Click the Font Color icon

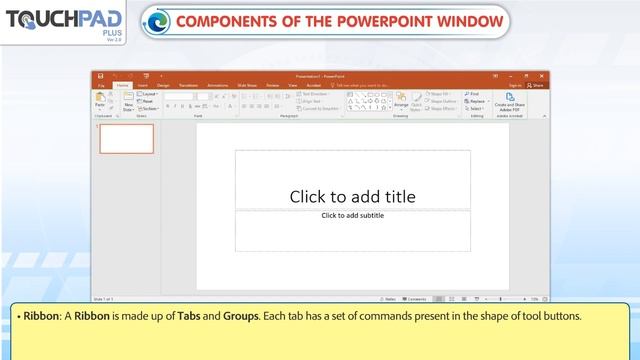click(230, 107)
